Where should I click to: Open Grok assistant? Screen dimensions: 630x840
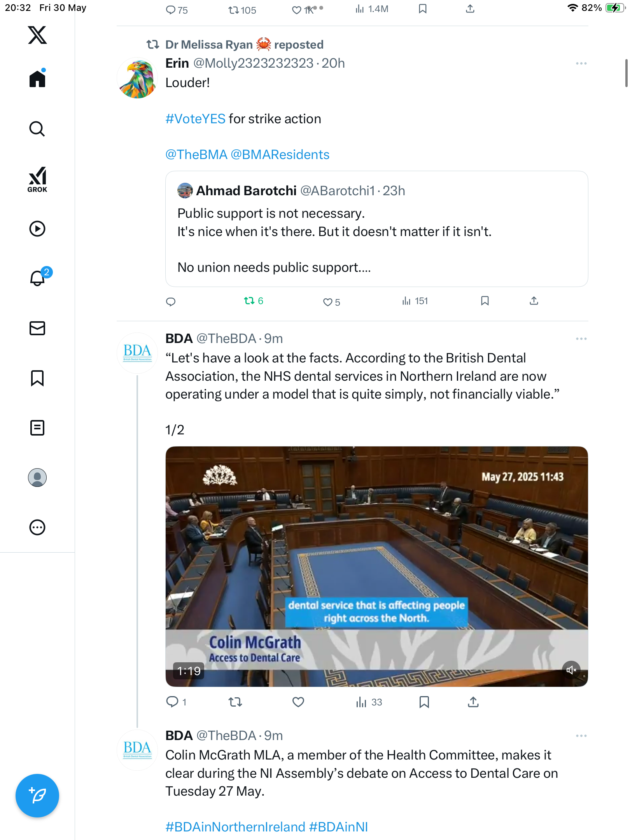click(37, 179)
